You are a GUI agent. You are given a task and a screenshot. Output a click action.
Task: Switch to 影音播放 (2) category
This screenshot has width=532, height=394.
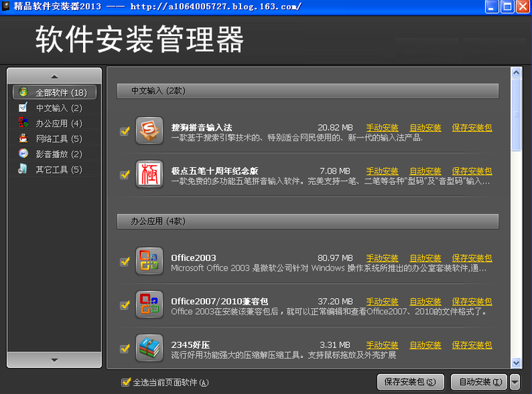coord(55,154)
